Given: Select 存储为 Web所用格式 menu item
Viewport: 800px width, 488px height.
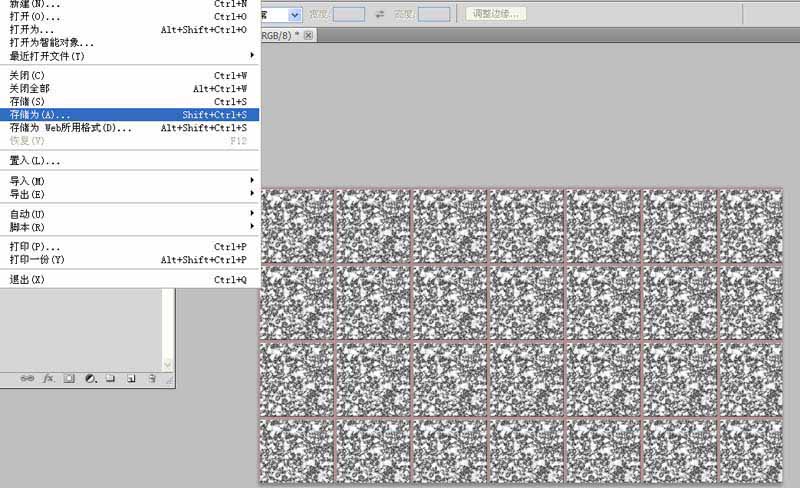Looking at the screenshot, I should 130,128.
